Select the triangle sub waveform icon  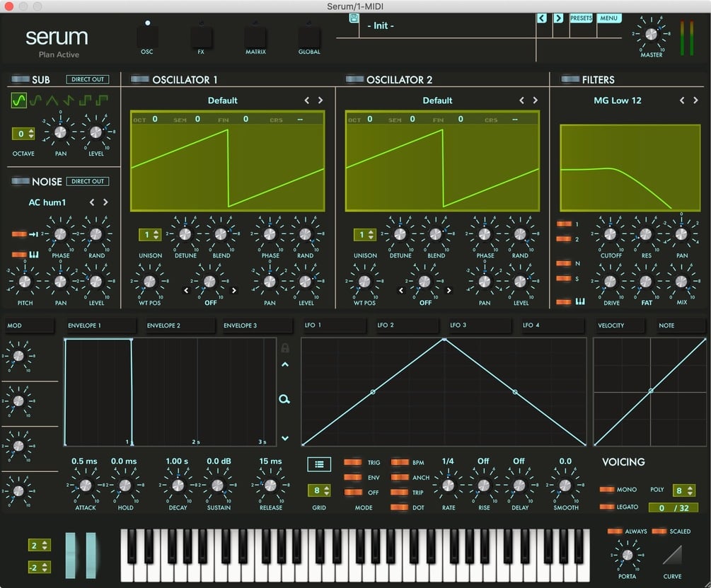[52, 100]
